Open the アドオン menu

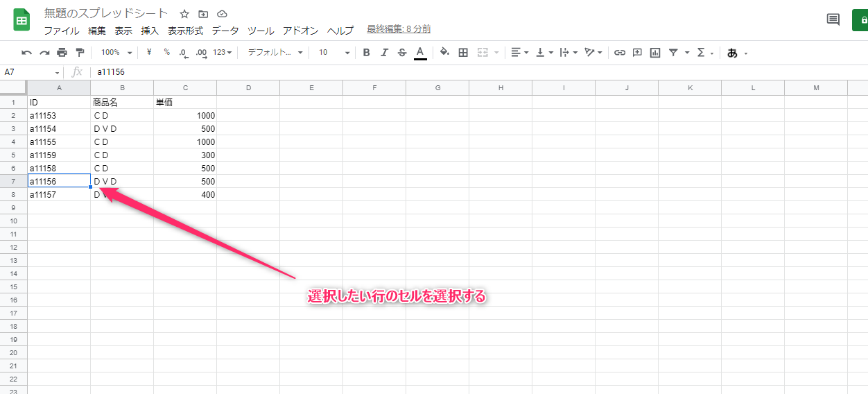(x=300, y=31)
